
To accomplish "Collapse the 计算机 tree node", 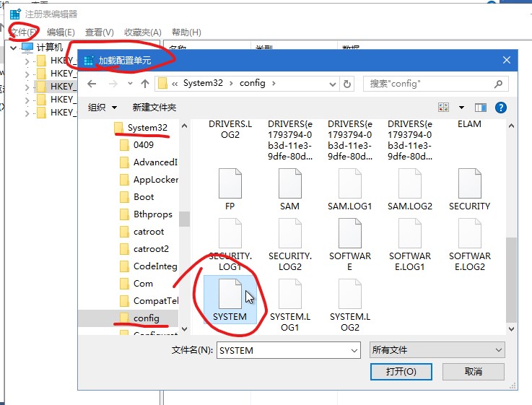I will (x=13, y=48).
